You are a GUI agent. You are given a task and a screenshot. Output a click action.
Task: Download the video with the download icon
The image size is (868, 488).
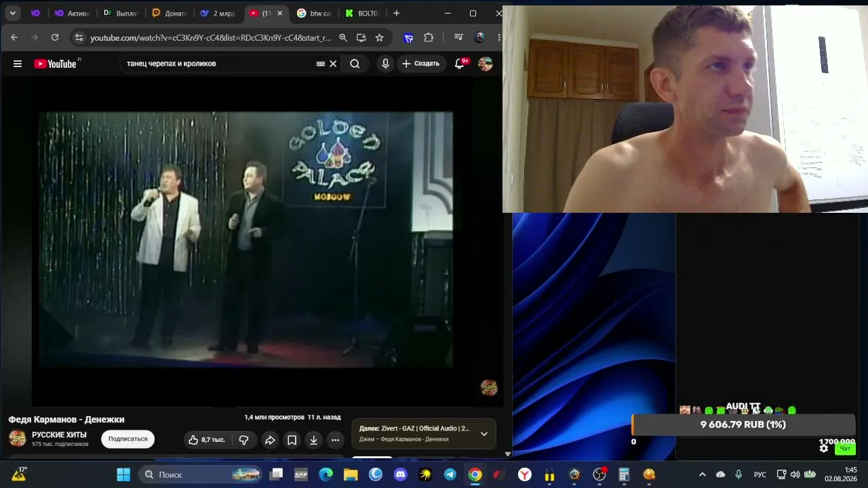(313, 440)
